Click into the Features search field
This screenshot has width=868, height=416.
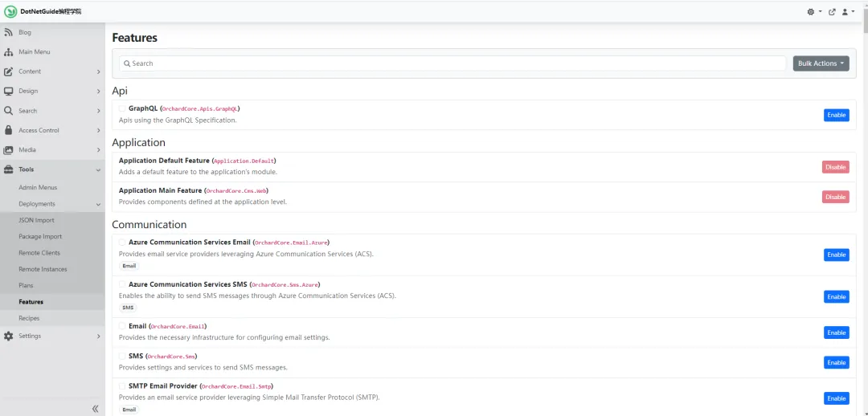[x=452, y=63]
